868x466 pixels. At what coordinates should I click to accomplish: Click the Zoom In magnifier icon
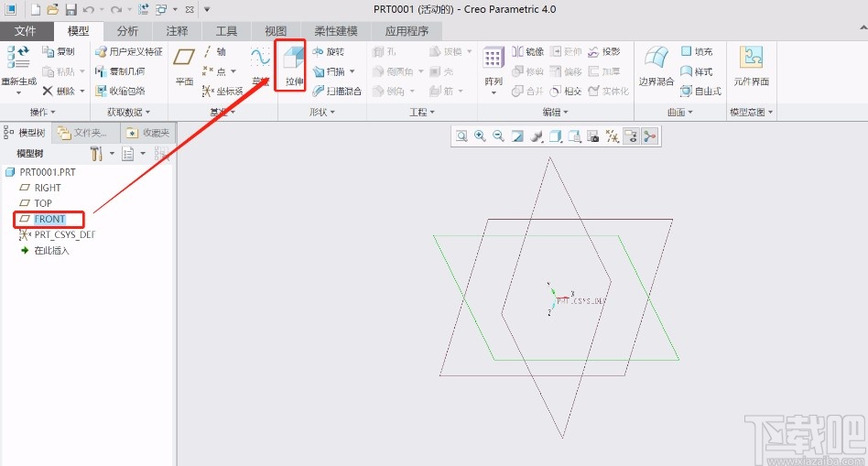pos(480,136)
